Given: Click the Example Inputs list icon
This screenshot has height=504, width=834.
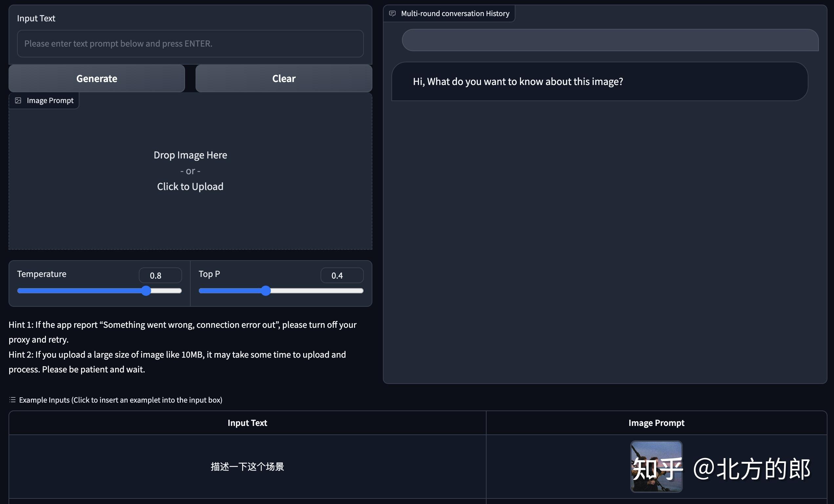Looking at the screenshot, I should [12, 400].
